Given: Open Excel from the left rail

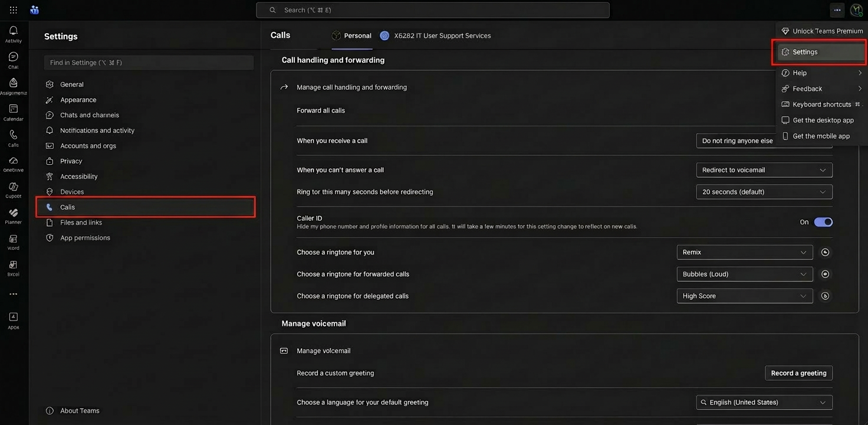Looking at the screenshot, I should coord(13,268).
